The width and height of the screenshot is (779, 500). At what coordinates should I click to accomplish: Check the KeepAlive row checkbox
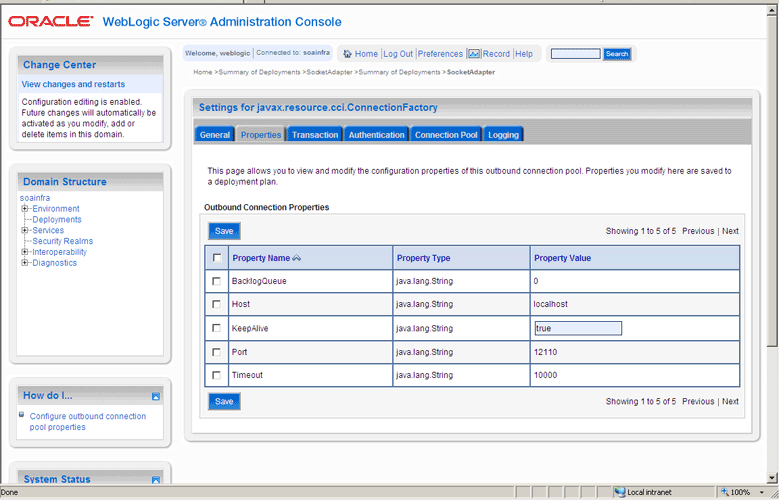pyautogui.click(x=216, y=328)
